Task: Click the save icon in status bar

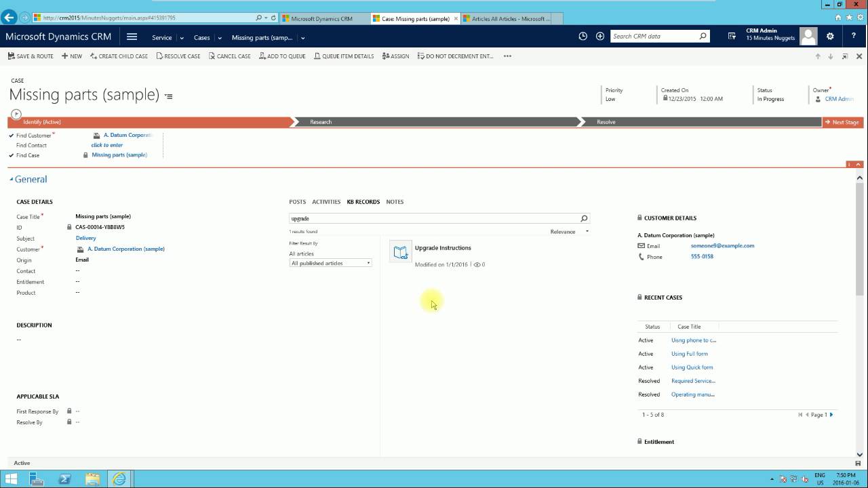Action: (x=858, y=463)
